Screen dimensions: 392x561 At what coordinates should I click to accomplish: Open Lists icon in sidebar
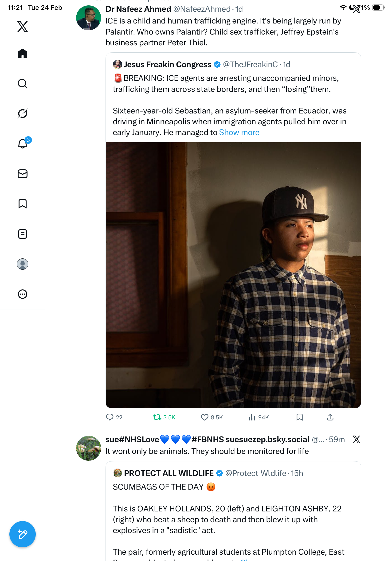pyautogui.click(x=23, y=234)
